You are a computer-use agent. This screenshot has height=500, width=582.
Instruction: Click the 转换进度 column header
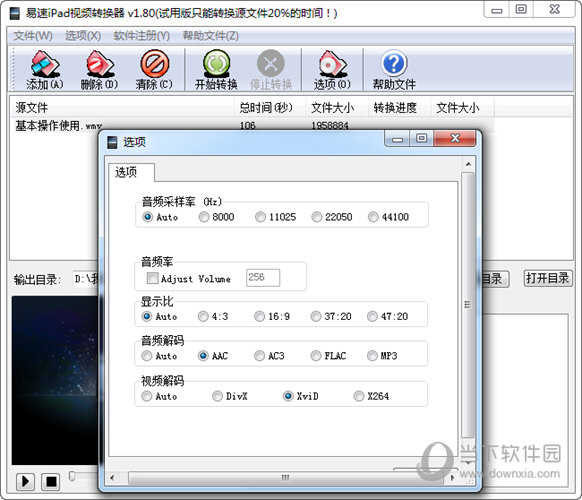[x=399, y=108]
